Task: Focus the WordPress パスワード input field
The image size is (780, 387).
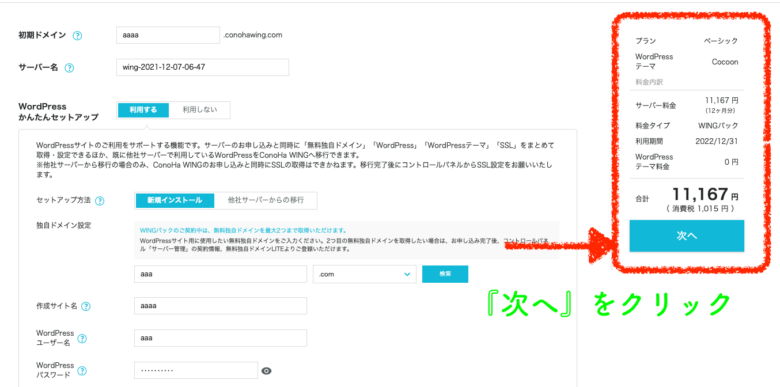Action: click(196, 371)
